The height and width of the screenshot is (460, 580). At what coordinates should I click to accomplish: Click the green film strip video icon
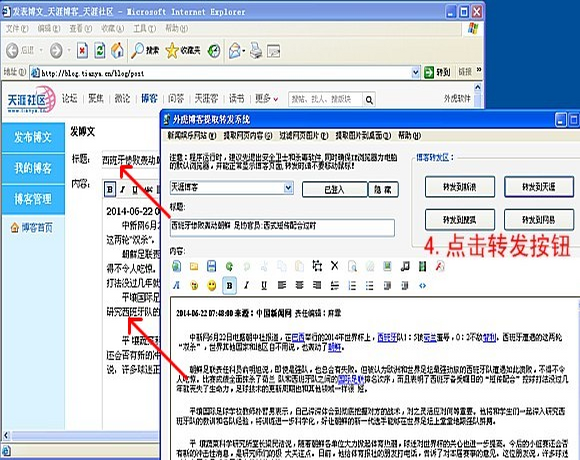[422, 266]
